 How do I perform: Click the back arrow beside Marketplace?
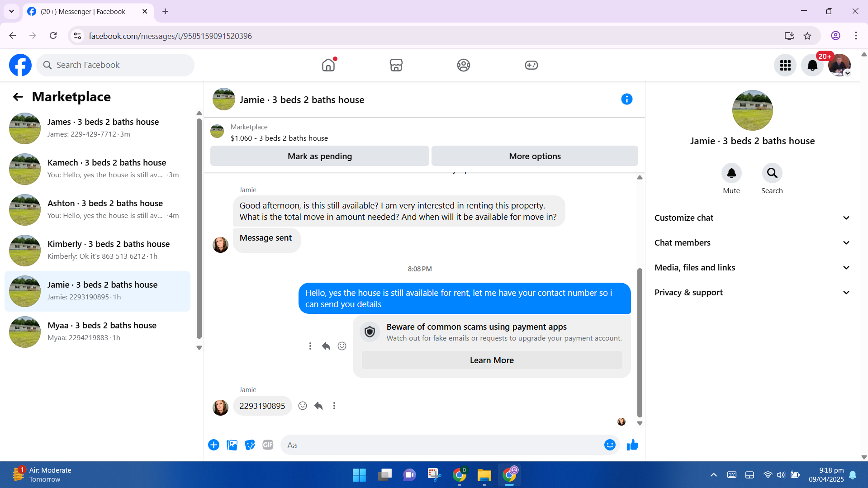pos(18,97)
